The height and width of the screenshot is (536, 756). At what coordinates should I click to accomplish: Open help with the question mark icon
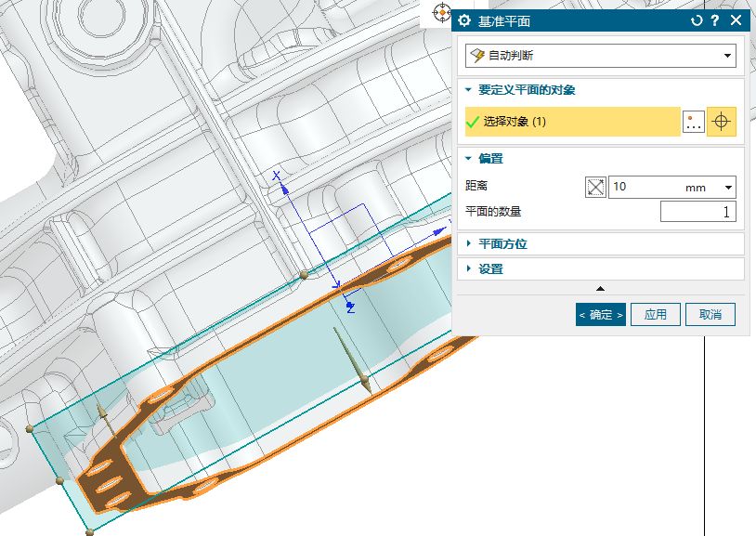point(715,20)
